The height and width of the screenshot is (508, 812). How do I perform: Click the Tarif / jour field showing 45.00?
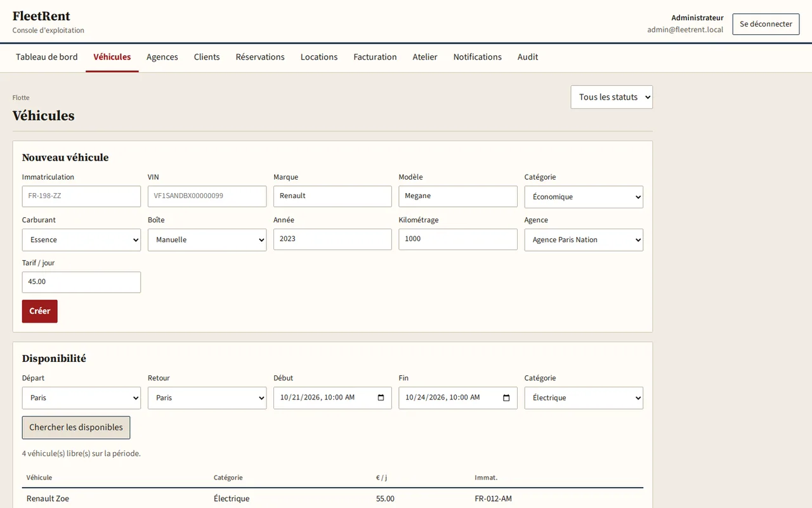click(81, 283)
